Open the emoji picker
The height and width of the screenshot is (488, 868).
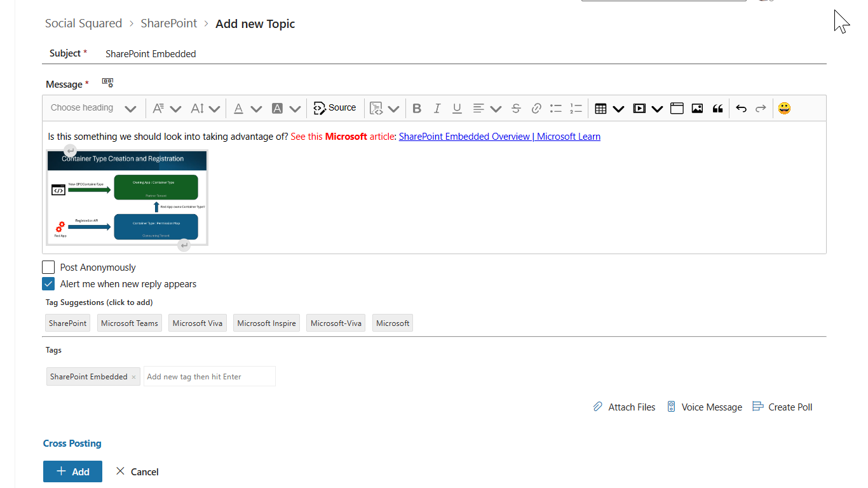click(784, 109)
